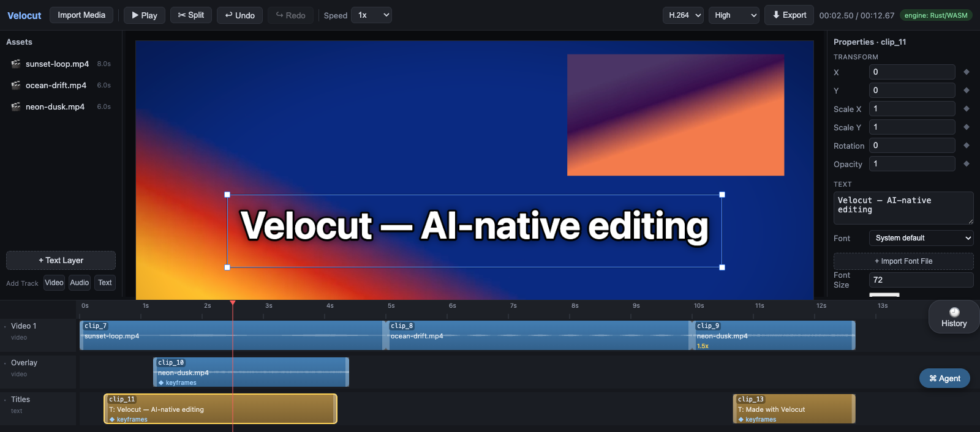Export the project

[x=789, y=15]
